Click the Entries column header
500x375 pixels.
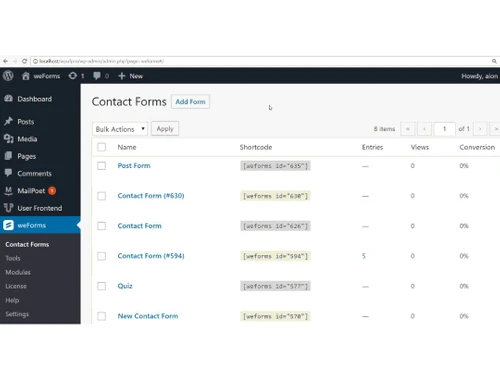pyautogui.click(x=372, y=147)
